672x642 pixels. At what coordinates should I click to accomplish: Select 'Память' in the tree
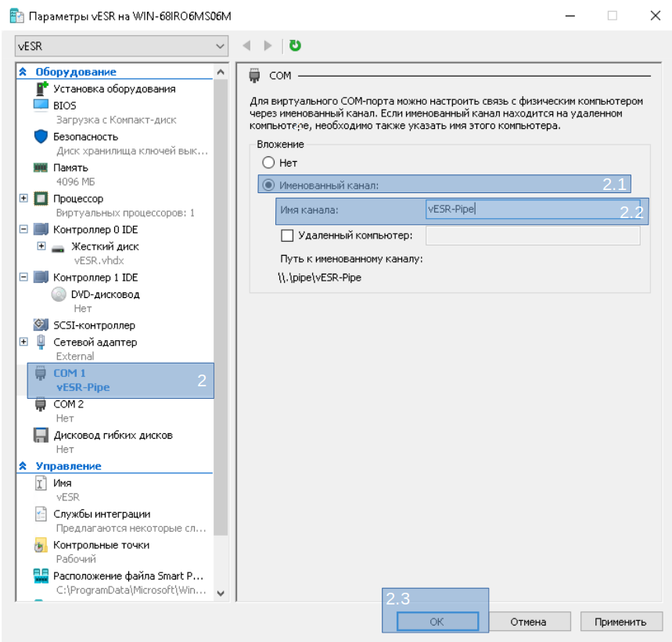pos(70,167)
